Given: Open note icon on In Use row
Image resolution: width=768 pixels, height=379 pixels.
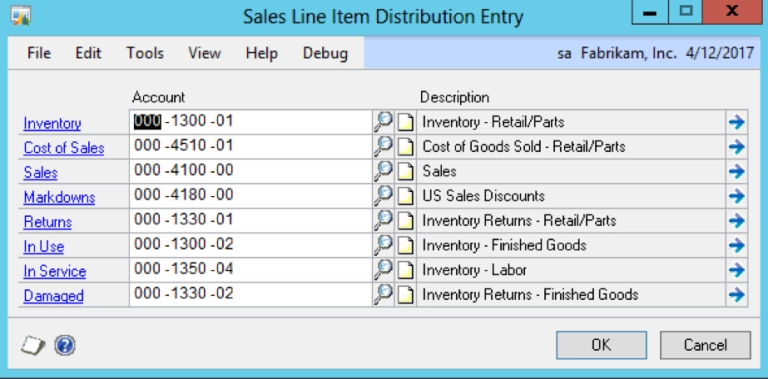Looking at the screenshot, I should pos(406,245).
